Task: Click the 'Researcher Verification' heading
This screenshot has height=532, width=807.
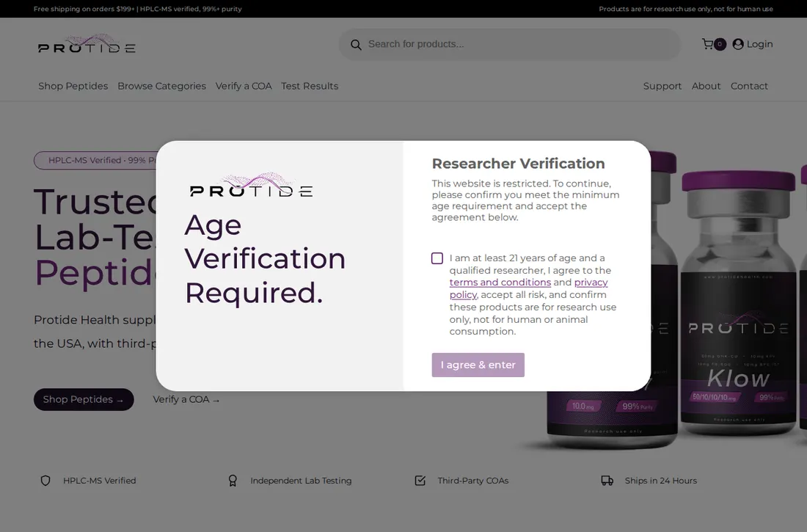Action: (518, 163)
